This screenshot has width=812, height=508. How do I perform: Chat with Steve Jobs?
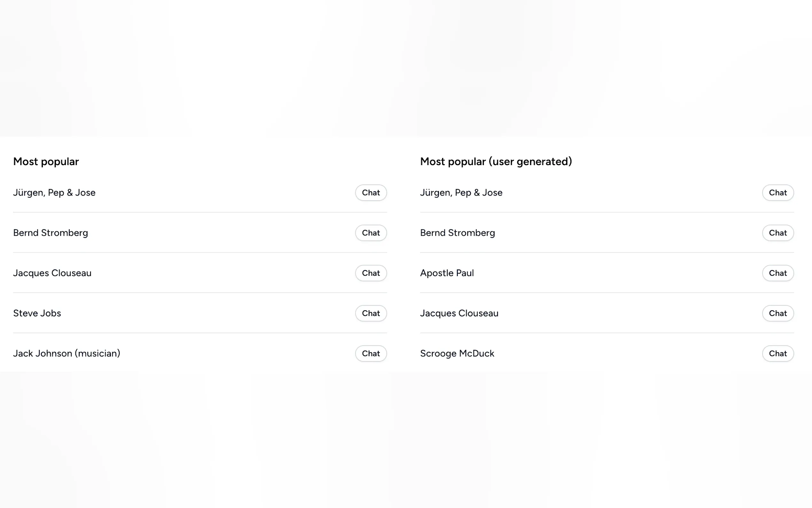371,313
